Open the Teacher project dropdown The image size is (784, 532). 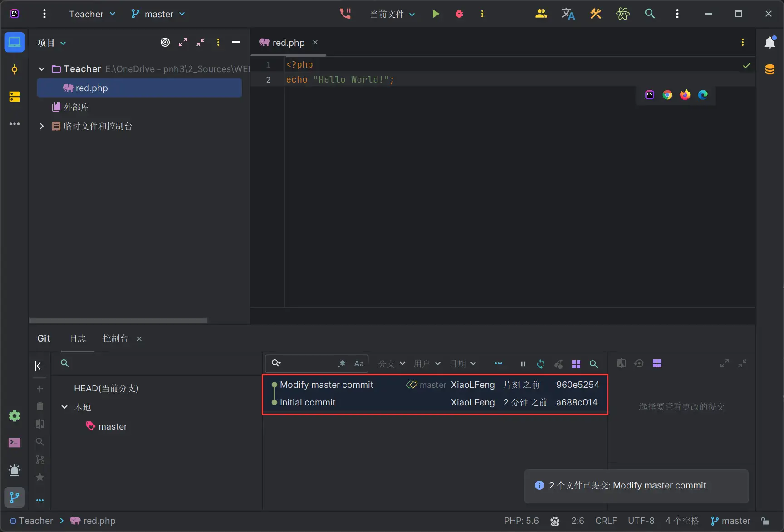pos(92,14)
